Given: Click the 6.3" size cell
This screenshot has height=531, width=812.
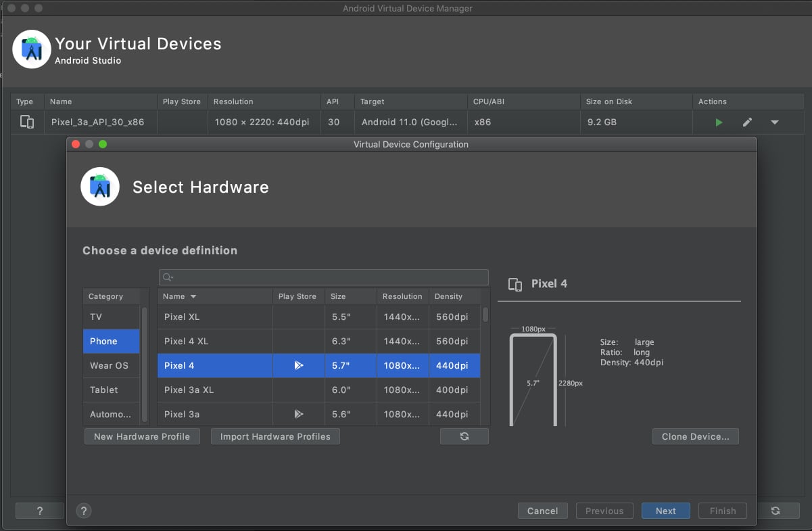Looking at the screenshot, I should (351, 341).
